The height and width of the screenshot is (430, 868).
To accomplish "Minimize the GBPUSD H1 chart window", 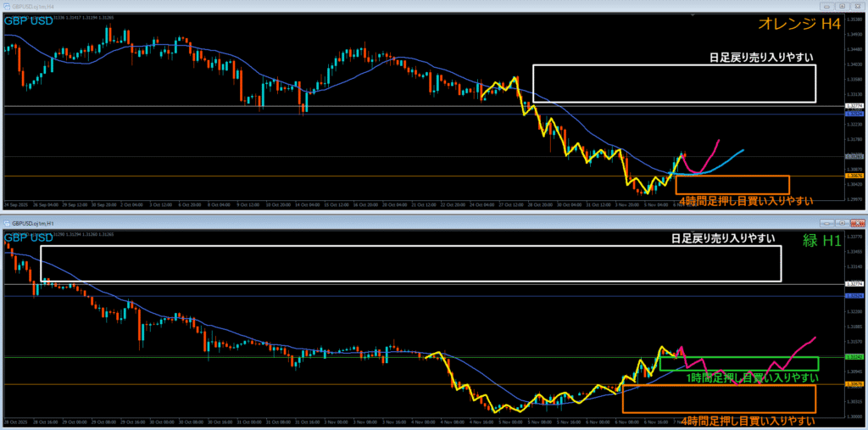I will coord(829,223).
